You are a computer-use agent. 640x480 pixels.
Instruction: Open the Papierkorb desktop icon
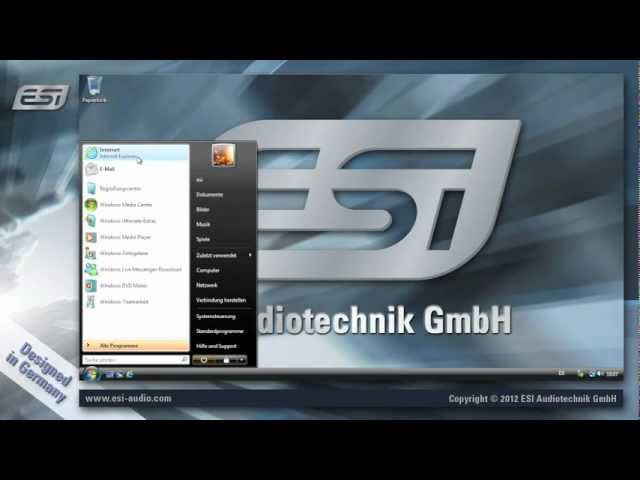tap(94, 89)
